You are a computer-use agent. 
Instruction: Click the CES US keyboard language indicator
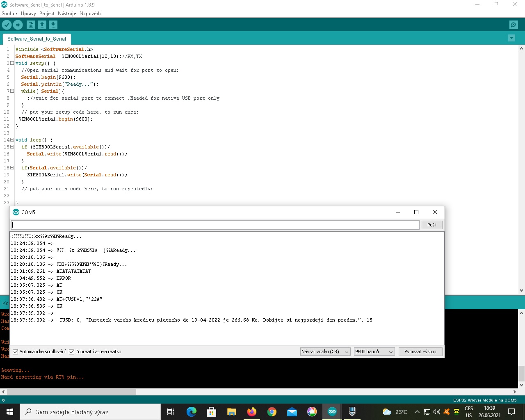(x=469, y=412)
